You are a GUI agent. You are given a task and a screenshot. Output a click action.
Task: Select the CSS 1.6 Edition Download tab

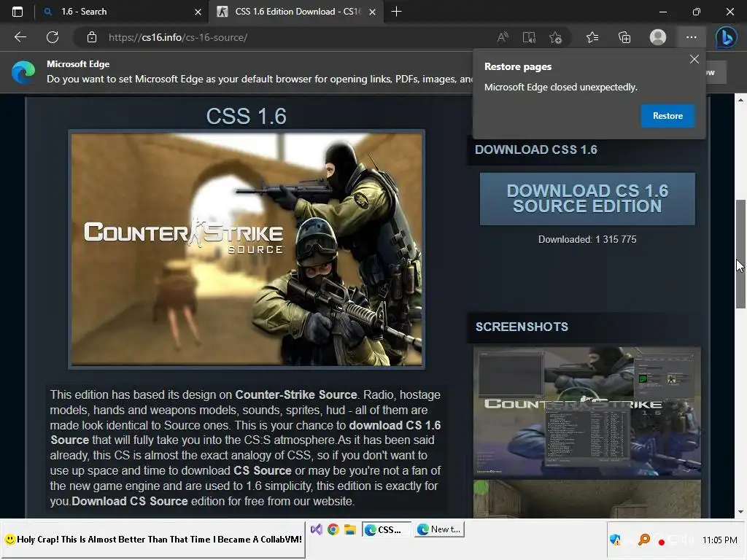[296, 12]
